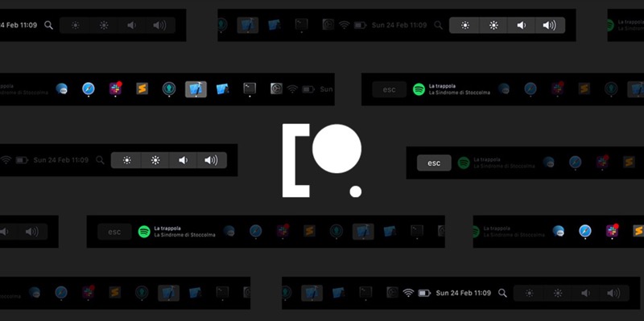The width and height of the screenshot is (644, 321).
Task: Click the bright battery status icon
Action: click(424, 293)
